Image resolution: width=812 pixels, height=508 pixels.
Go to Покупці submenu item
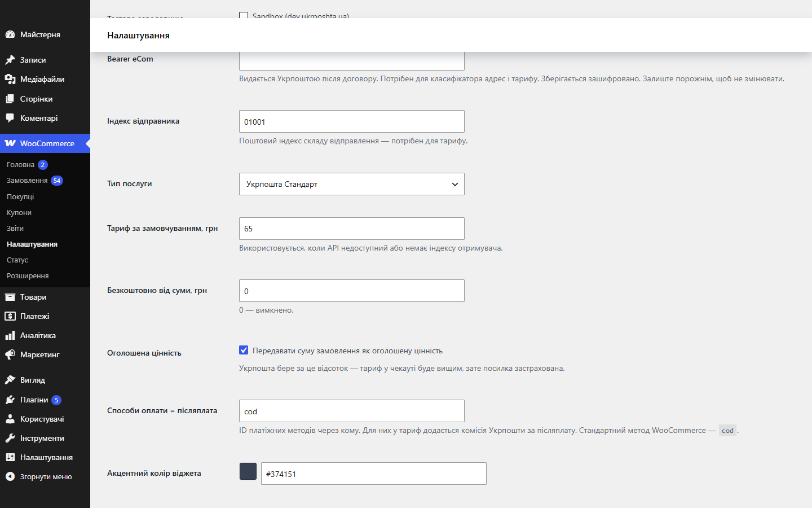point(20,196)
